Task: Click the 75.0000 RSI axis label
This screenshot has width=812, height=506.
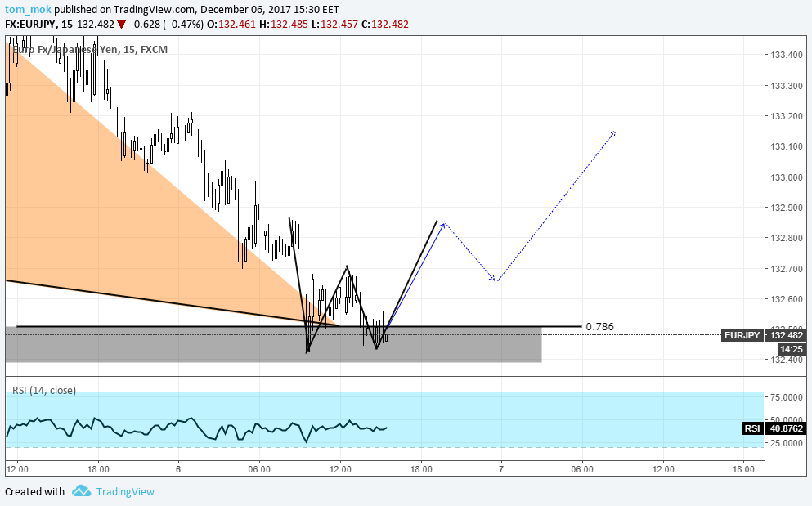Action: (x=787, y=397)
